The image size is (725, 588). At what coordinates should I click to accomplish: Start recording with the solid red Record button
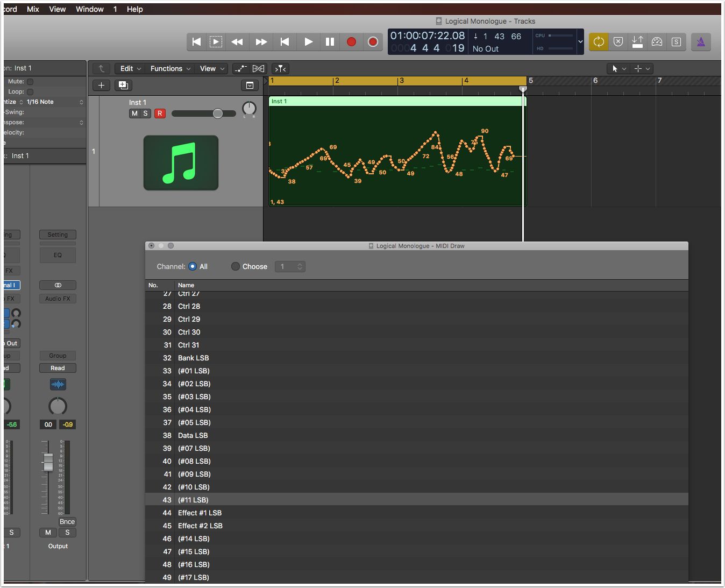pyautogui.click(x=351, y=42)
